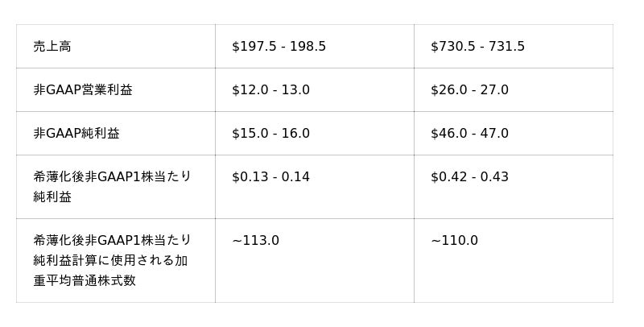Select the $12.0 - 13.0 operating income cell
This screenshot has width=644, height=327.
point(270,90)
